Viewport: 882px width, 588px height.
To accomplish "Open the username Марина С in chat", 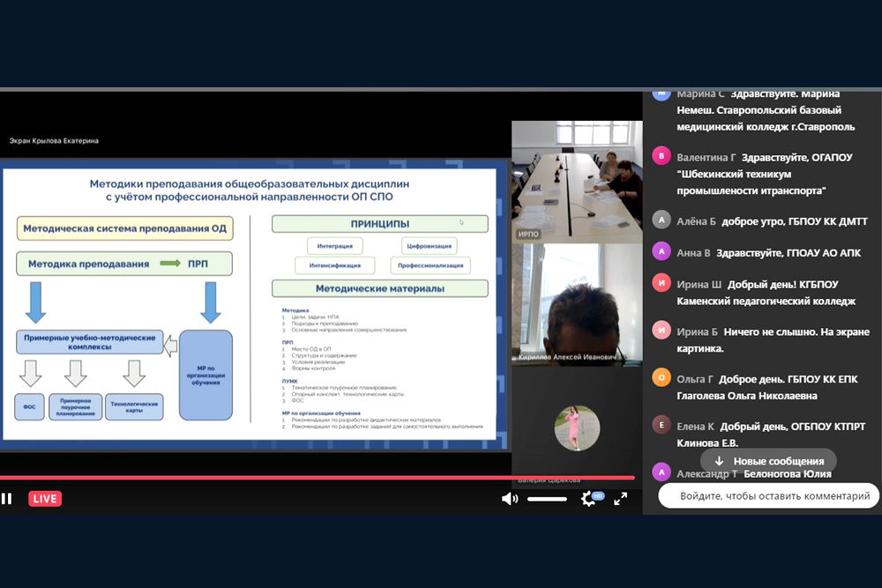I will click(x=700, y=93).
